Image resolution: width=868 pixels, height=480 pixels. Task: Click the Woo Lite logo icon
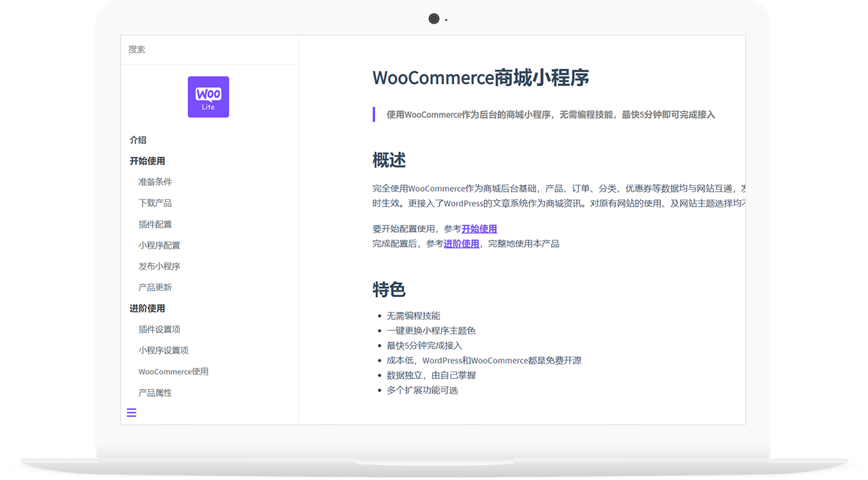[208, 96]
